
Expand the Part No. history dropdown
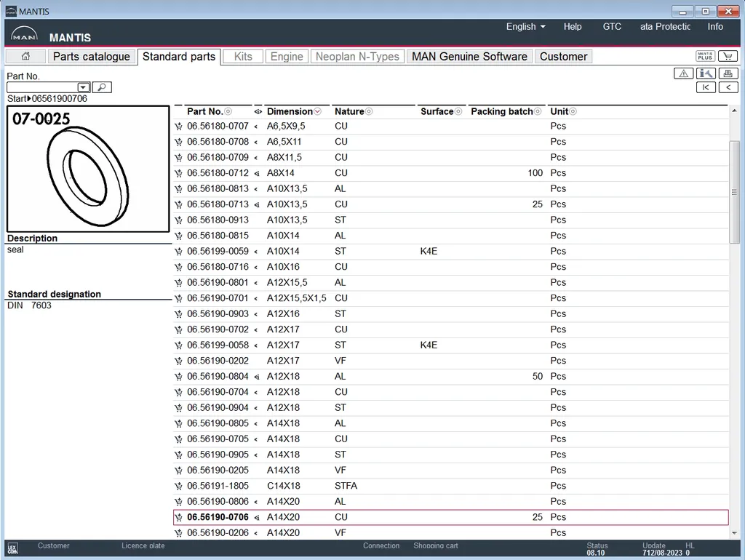[x=83, y=87]
